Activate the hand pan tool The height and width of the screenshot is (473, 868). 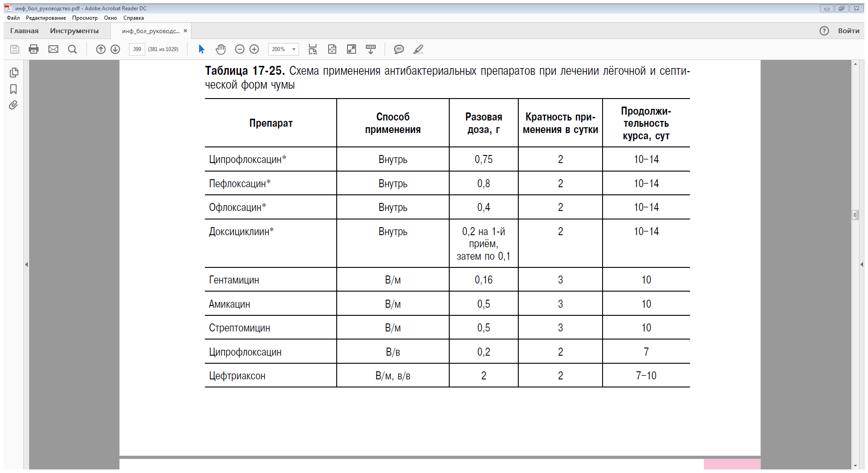coord(221,49)
